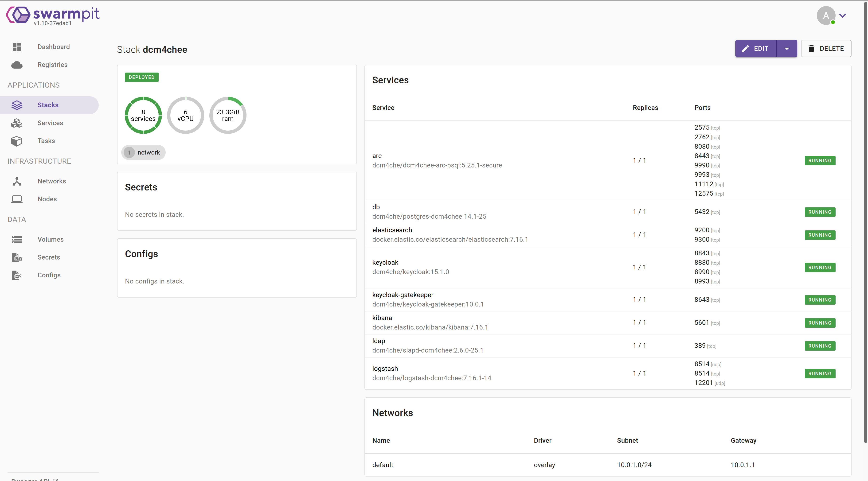Image resolution: width=868 pixels, height=481 pixels.
Task: Open user account menu chevron
Action: (842, 16)
